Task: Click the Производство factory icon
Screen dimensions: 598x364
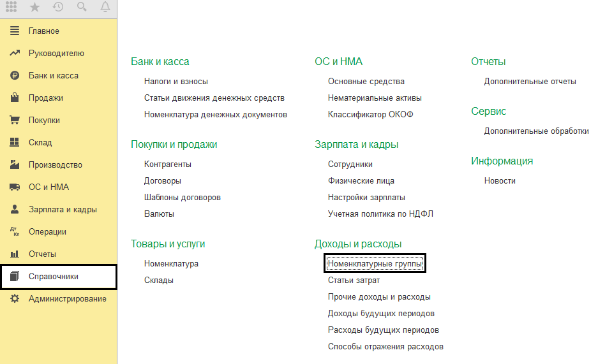Action: tap(15, 165)
